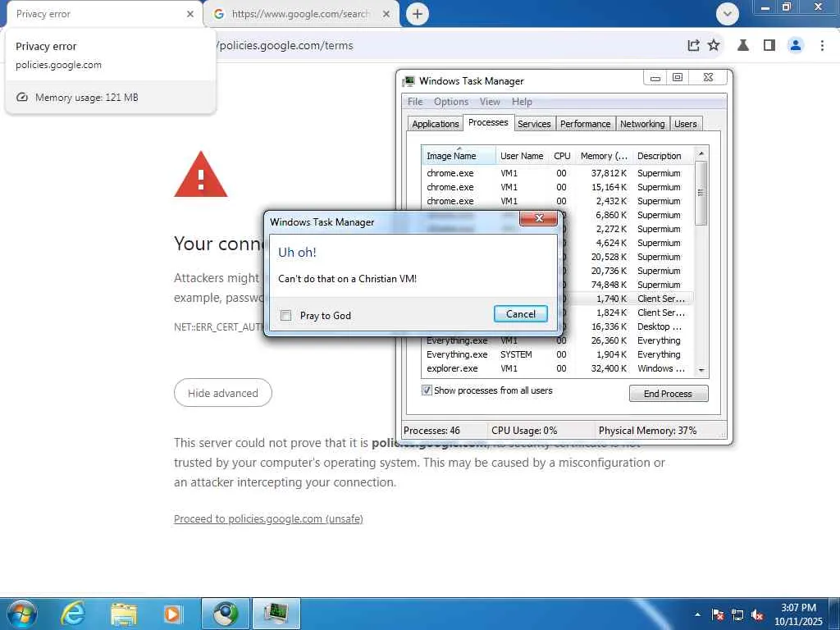Open Task Manager View menu
This screenshot has height=630, width=840.
point(490,102)
